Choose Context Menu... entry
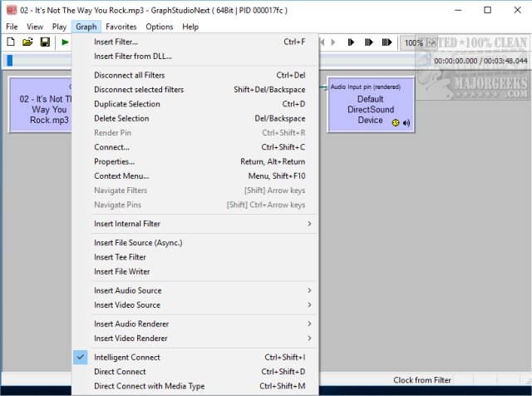The height and width of the screenshot is (396, 532). pyautogui.click(x=195, y=176)
